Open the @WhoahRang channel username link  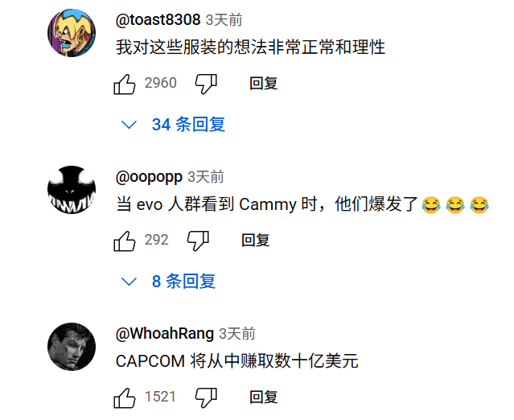click(x=165, y=334)
